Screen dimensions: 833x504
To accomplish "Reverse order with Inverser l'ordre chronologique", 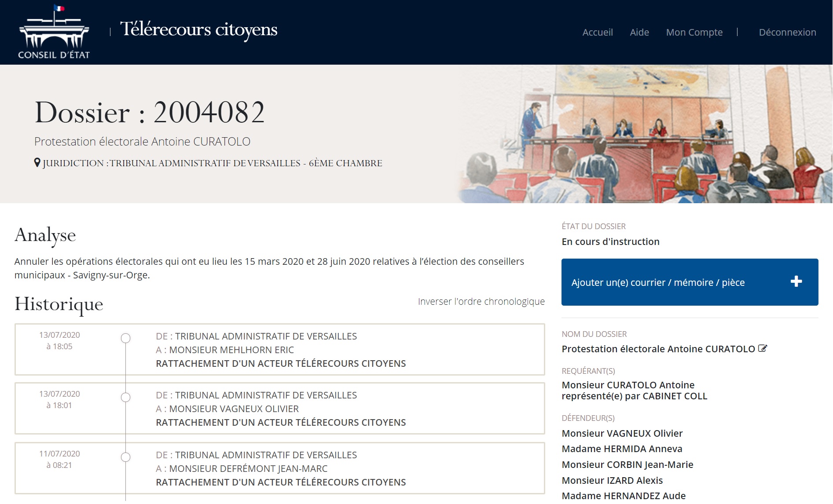I will point(481,302).
